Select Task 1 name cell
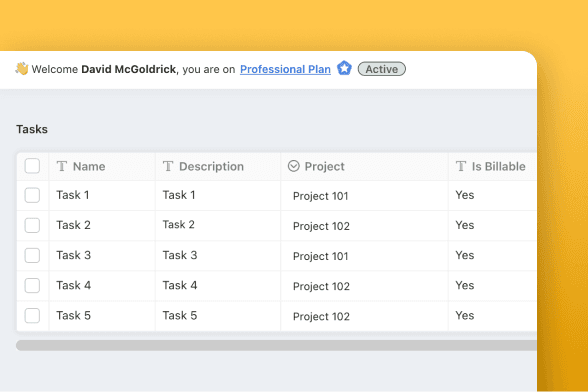Viewport: 588px width, 392px height. (x=102, y=195)
